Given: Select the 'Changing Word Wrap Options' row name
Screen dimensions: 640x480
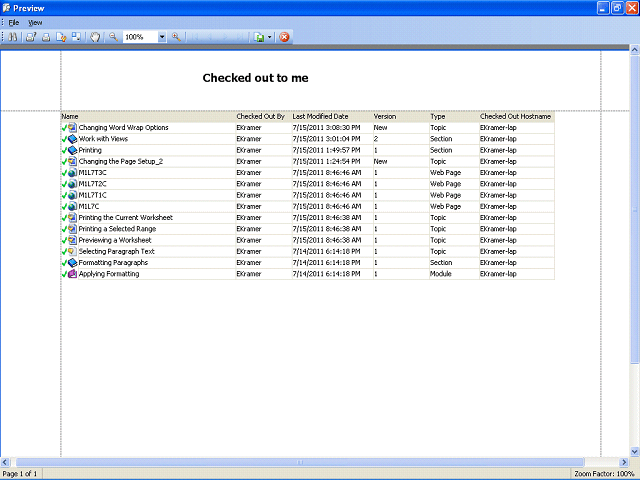Looking at the screenshot, I should point(123,128).
